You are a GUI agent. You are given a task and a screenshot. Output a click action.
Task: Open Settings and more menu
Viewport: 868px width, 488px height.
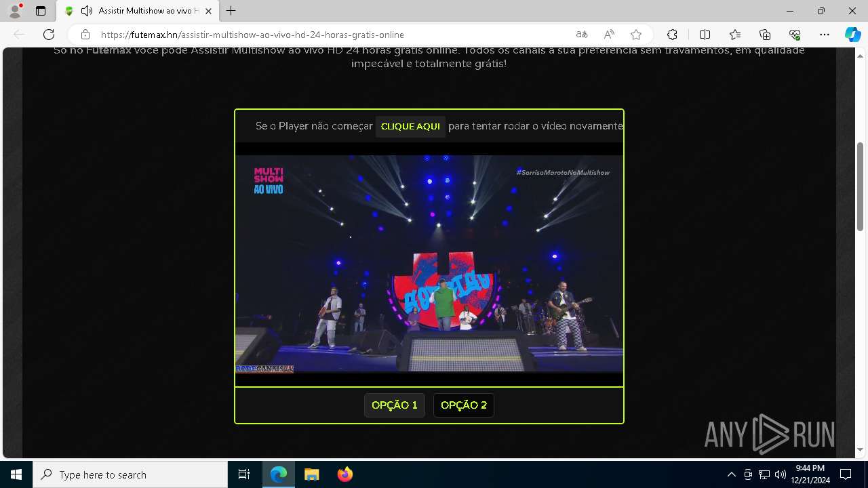pos(825,35)
